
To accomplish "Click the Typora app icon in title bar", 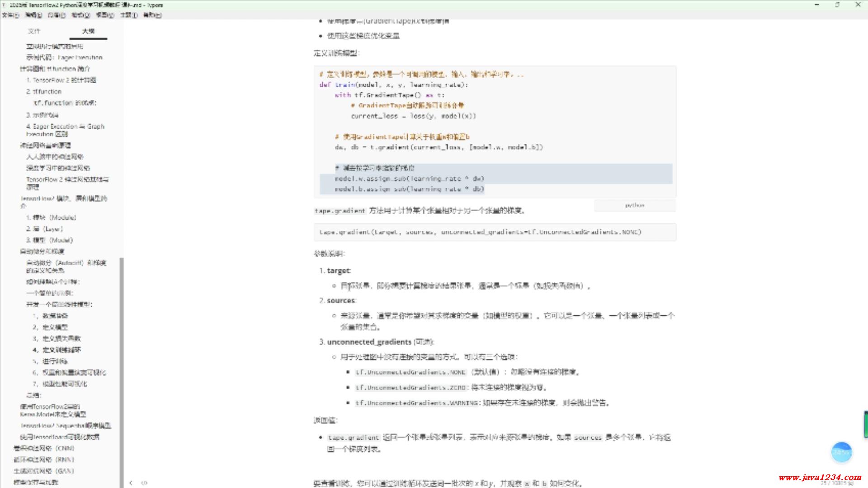I will click(x=4, y=5).
